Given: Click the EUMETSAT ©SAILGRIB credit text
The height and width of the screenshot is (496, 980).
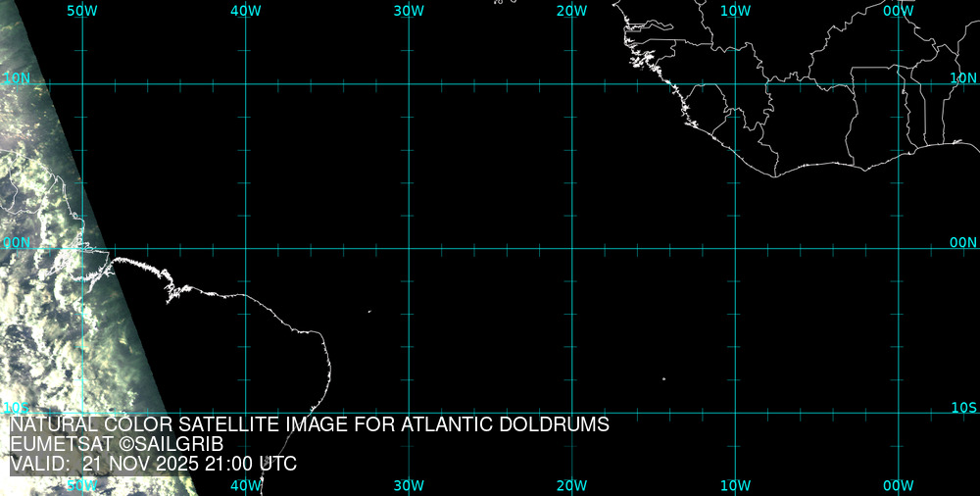Looking at the screenshot, I should tap(117, 444).
